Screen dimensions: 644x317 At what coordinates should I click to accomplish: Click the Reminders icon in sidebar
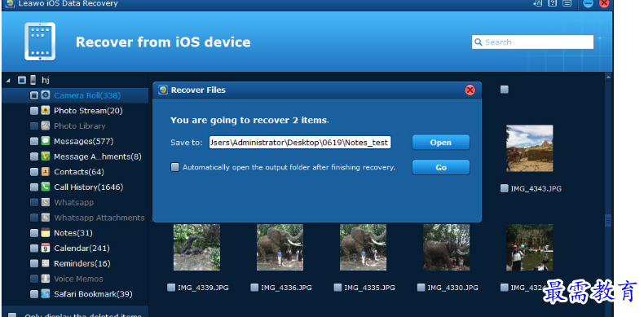pos(46,263)
